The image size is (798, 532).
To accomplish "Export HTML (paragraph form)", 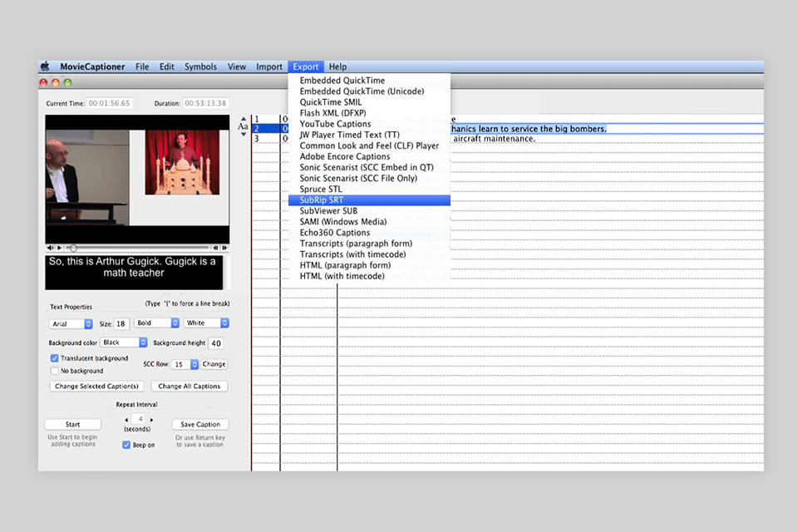I will click(x=369, y=265).
